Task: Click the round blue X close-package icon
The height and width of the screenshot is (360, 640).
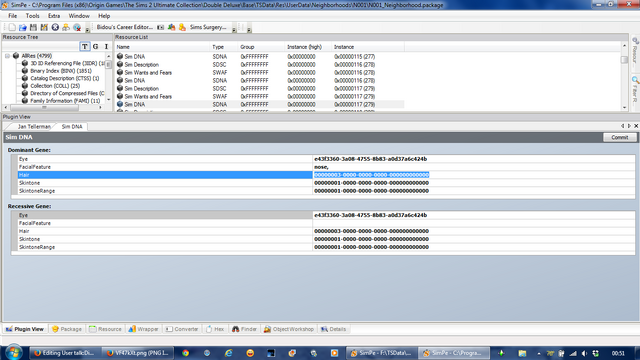Action: [55, 27]
